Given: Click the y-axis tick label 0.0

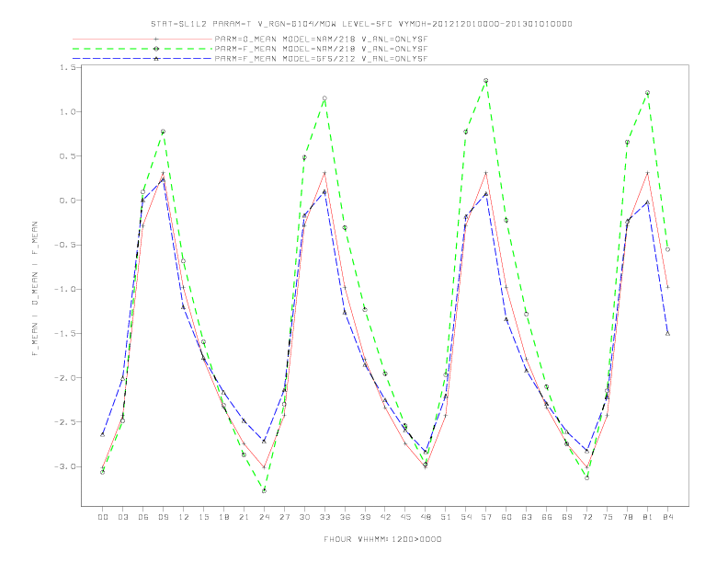Looking at the screenshot, I should 67,201.
